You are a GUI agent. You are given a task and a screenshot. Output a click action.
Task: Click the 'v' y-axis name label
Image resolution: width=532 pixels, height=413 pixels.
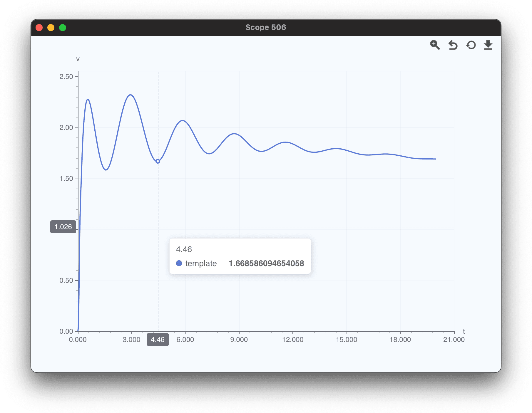coord(78,59)
